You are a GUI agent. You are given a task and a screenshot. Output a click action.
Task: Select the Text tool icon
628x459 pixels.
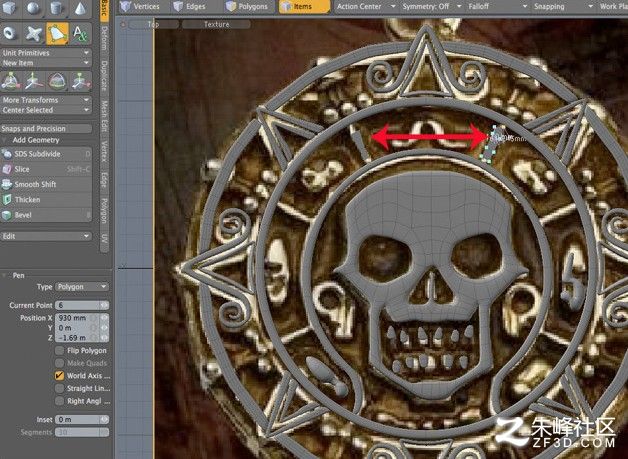(80, 33)
